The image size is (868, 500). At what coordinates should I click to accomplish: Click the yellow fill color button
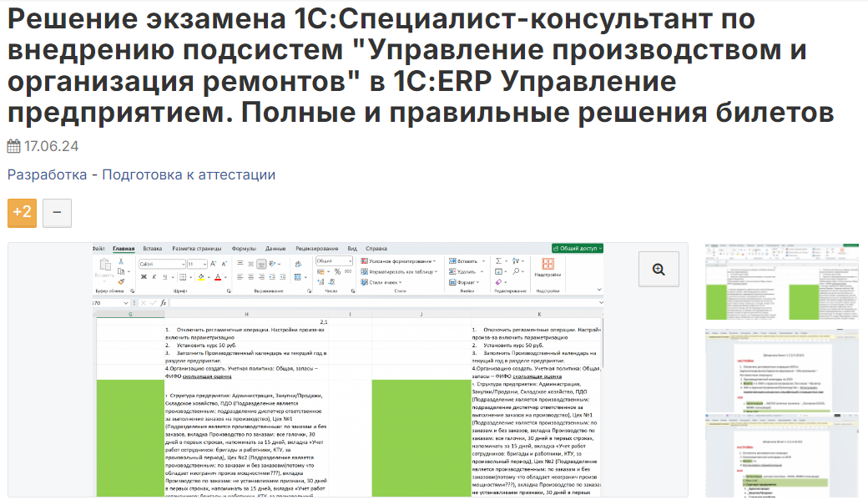point(203,276)
